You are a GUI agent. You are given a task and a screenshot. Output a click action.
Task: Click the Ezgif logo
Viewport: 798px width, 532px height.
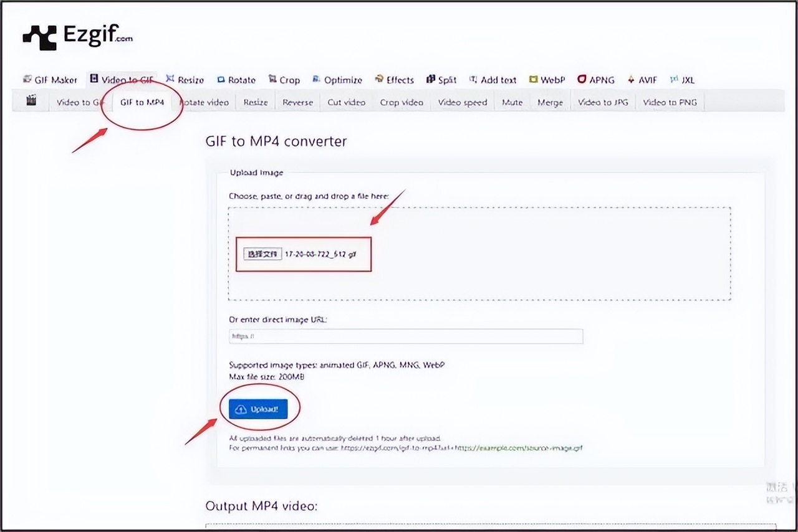click(77, 37)
